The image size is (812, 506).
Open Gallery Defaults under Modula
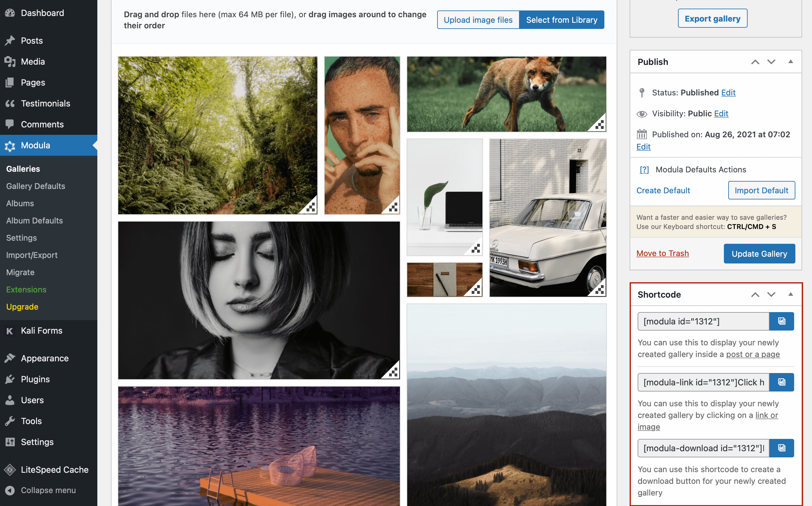tap(36, 186)
